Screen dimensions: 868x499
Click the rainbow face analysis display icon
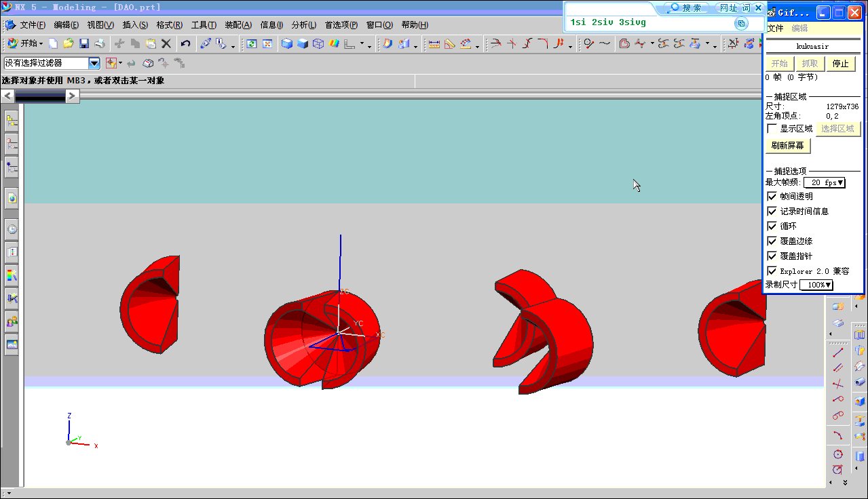click(x=334, y=43)
